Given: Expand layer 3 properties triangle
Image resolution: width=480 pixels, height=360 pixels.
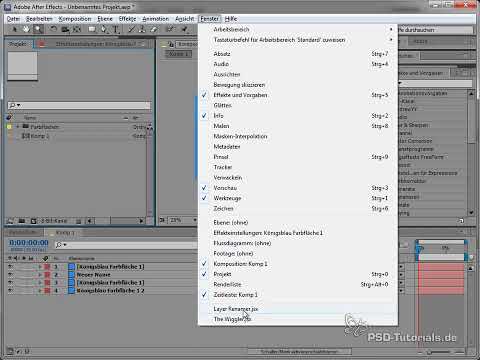Looking at the screenshot, I should point(40,282).
